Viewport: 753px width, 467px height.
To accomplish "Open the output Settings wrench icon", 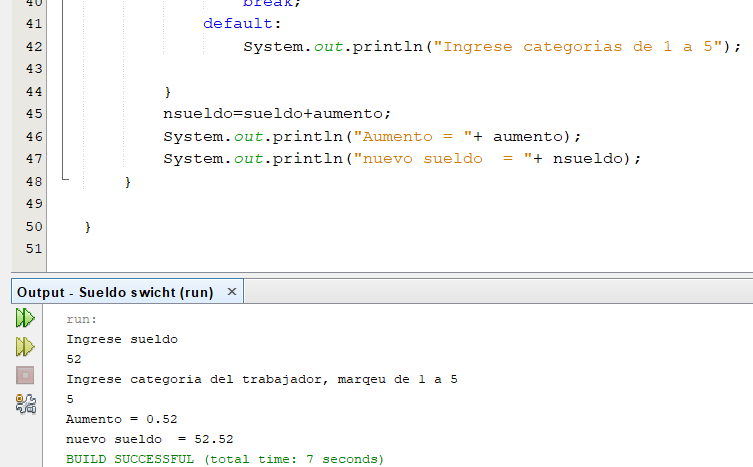I will (x=25, y=404).
